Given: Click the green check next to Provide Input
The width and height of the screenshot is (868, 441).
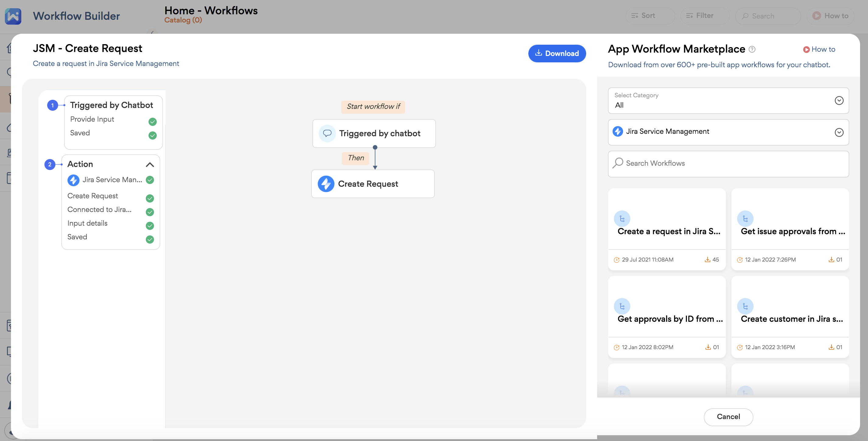Looking at the screenshot, I should (152, 122).
